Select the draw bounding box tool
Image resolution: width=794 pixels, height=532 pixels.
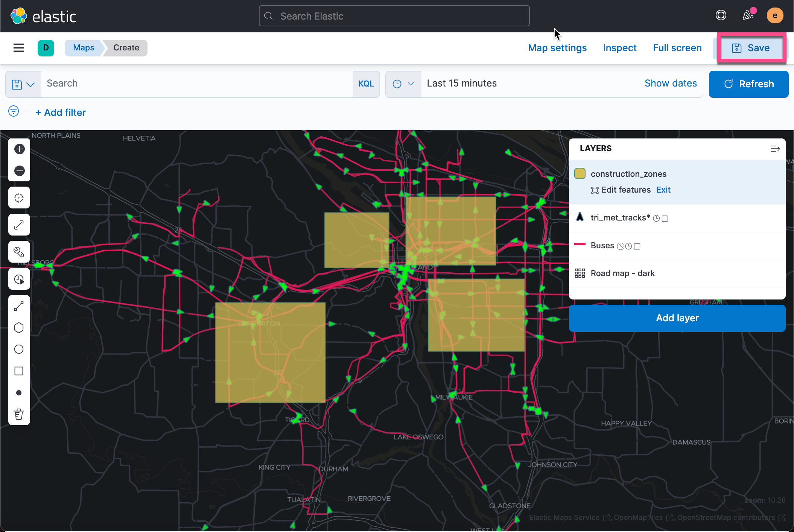[19, 371]
